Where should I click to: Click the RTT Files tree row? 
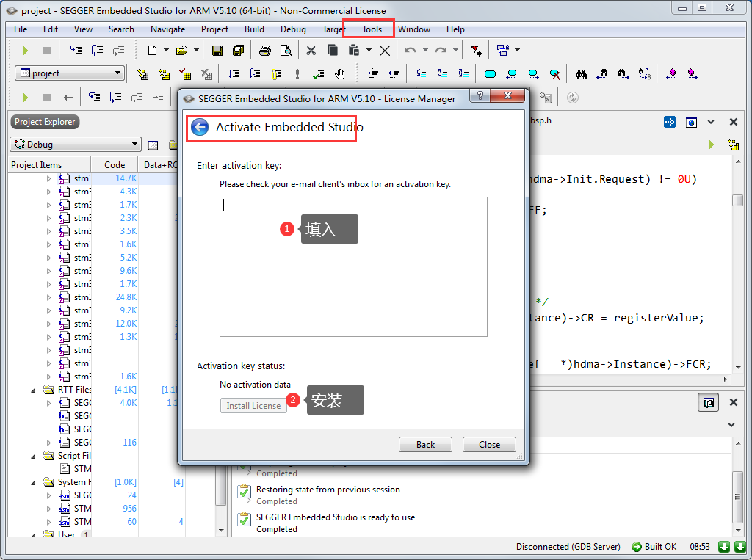96,390
